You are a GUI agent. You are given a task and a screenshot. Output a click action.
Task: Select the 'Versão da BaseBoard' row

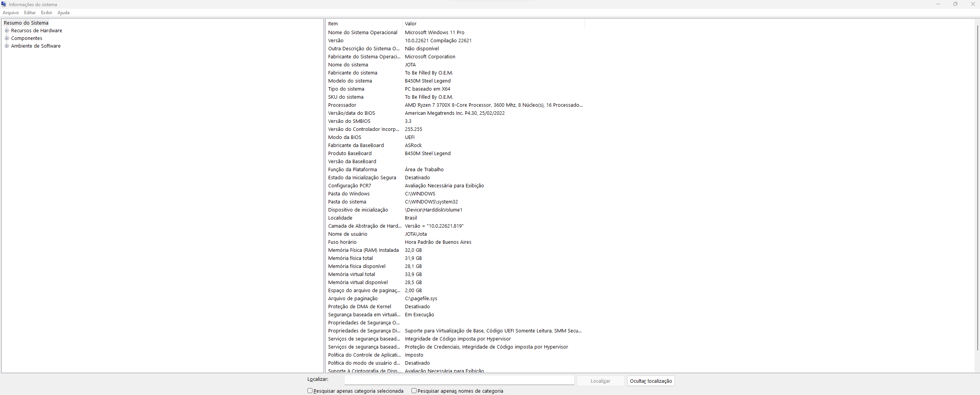point(455,161)
